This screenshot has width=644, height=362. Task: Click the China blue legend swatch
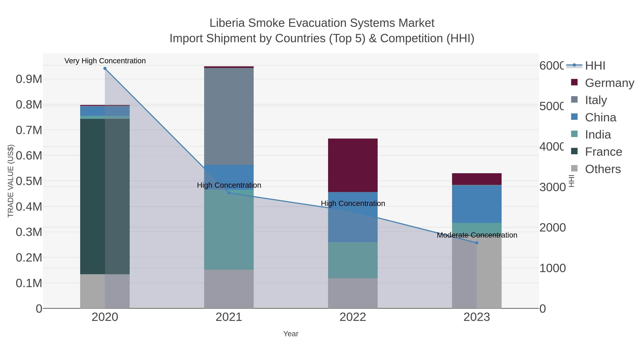(574, 117)
